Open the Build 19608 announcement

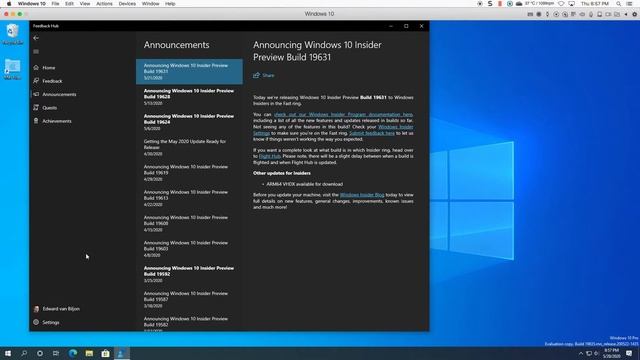point(189,224)
